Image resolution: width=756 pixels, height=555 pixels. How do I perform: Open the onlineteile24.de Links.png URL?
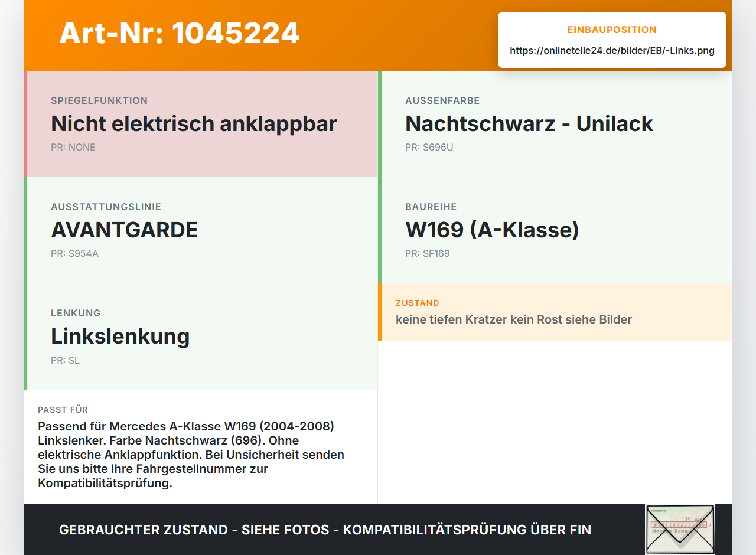(x=612, y=50)
